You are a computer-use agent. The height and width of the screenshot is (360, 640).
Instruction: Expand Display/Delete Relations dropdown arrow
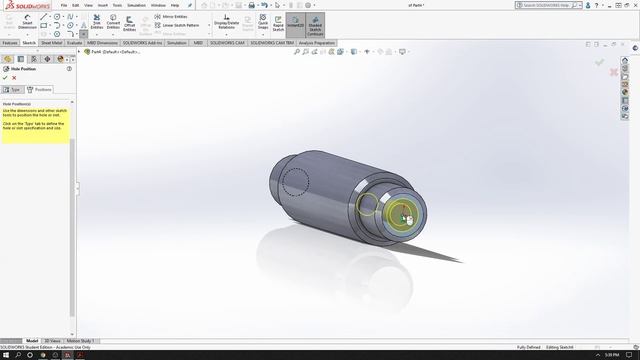pyautogui.click(x=227, y=34)
